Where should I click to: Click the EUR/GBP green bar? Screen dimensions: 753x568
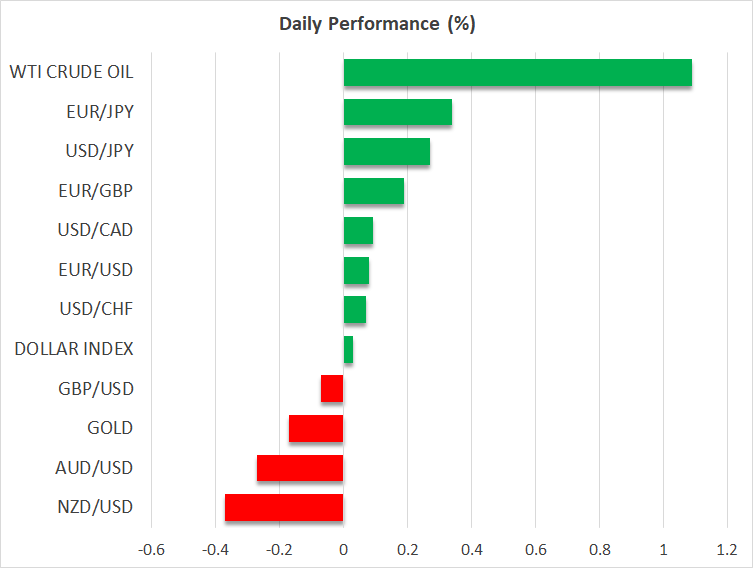coord(373,191)
